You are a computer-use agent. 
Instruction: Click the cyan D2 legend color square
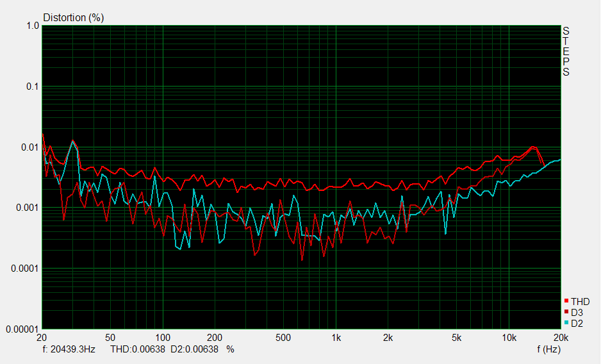tap(566, 323)
